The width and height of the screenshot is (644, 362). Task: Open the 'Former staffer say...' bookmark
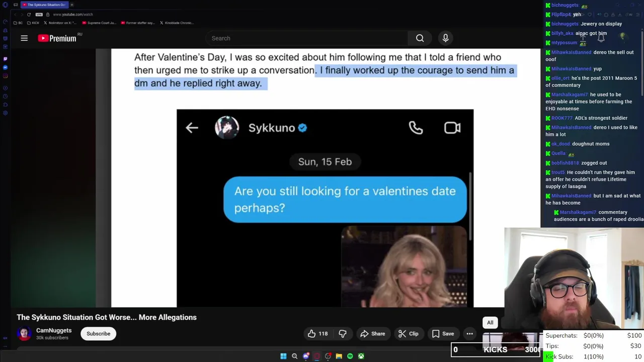tap(137, 23)
